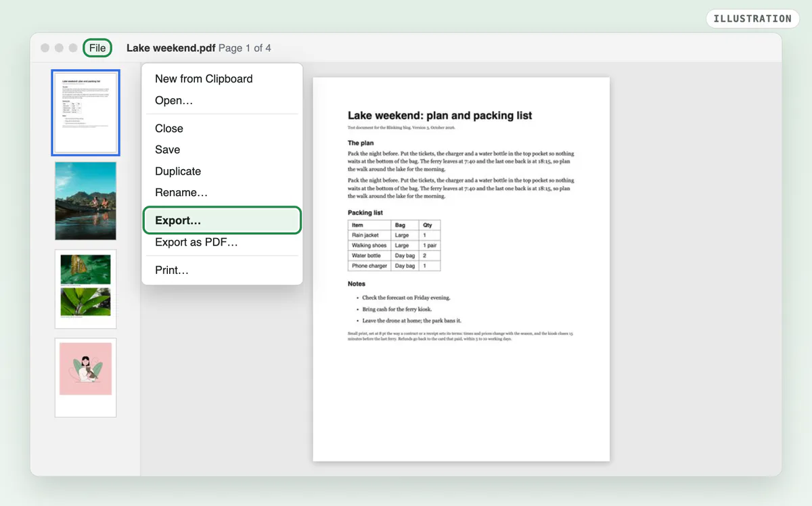Click 'The plan' section heading
The image size is (812, 506).
tap(361, 143)
